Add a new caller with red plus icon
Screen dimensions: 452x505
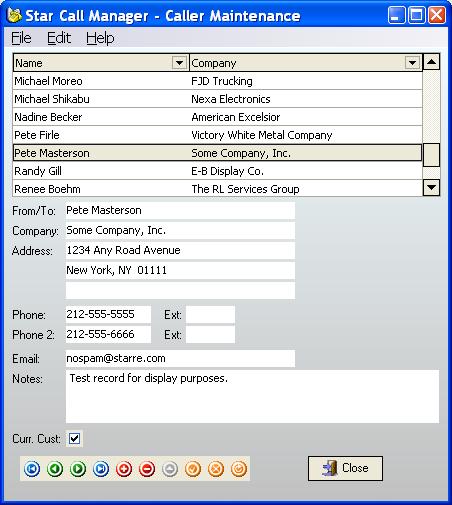click(124, 469)
